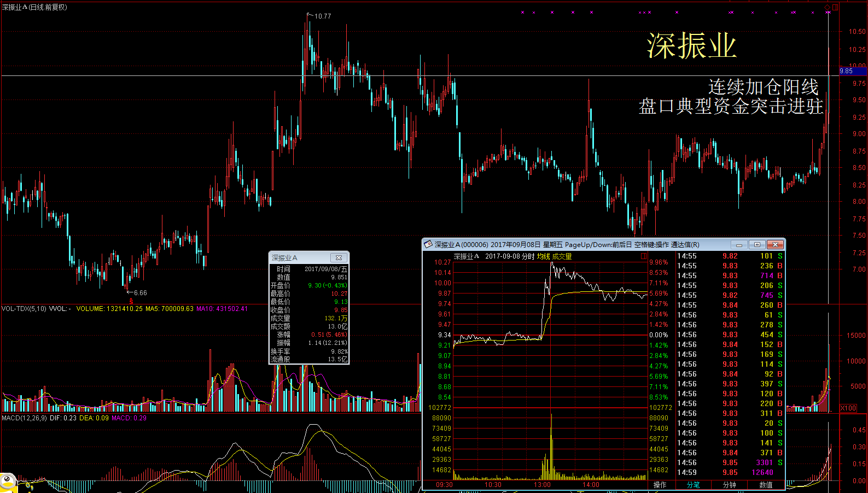868x493 pixels.
Task: Click the 深振业 large chart annotation
Action: coord(692,45)
